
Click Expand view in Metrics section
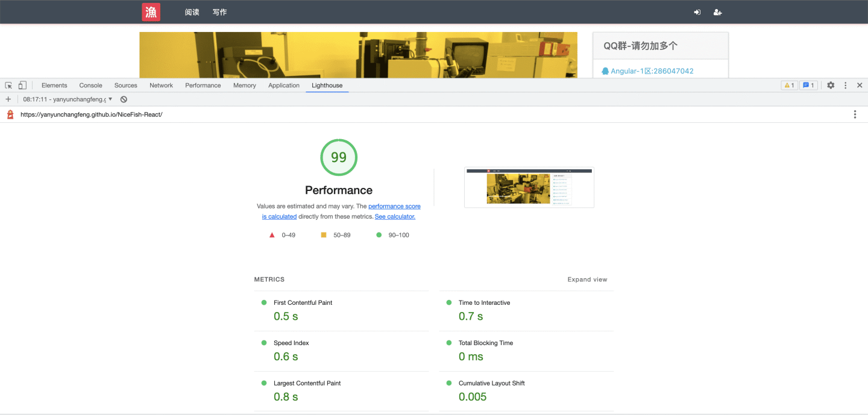[x=587, y=279]
